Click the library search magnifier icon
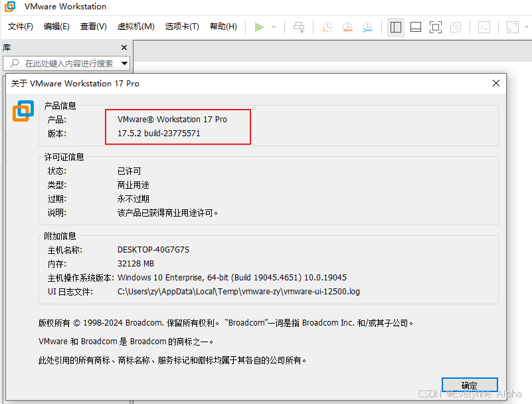532x404 pixels. pyautogui.click(x=15, y=63)
